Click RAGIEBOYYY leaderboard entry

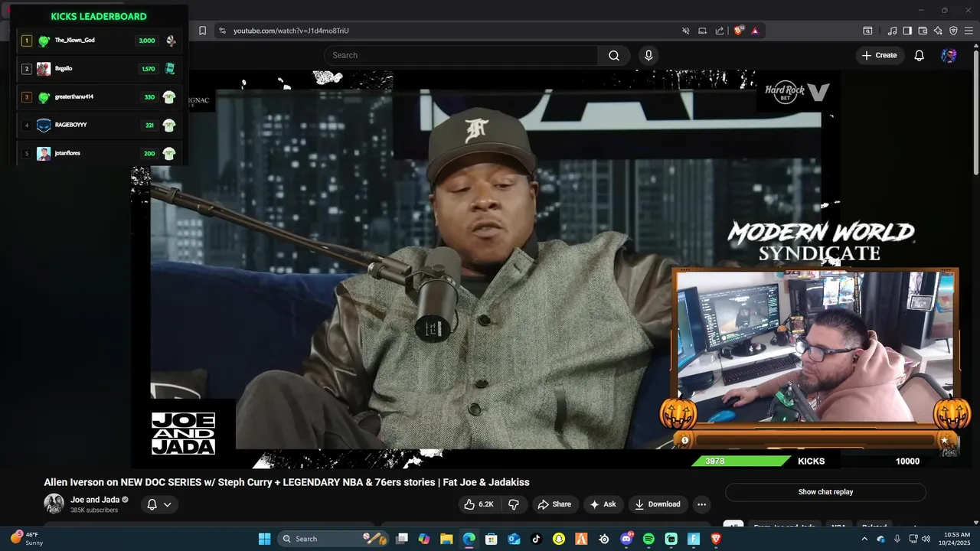[98, 125]
